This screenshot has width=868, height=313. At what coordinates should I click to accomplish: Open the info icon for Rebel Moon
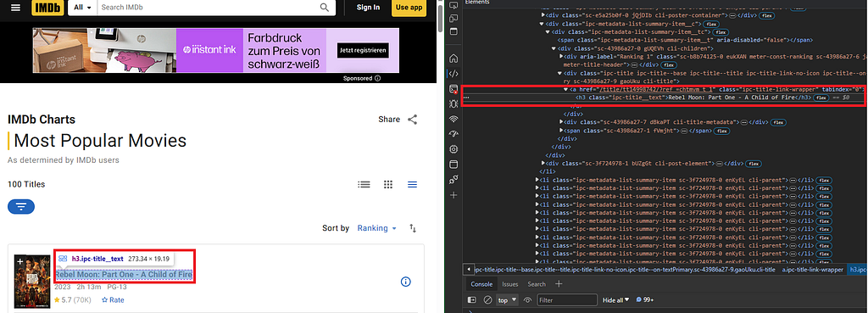[405, 282]
